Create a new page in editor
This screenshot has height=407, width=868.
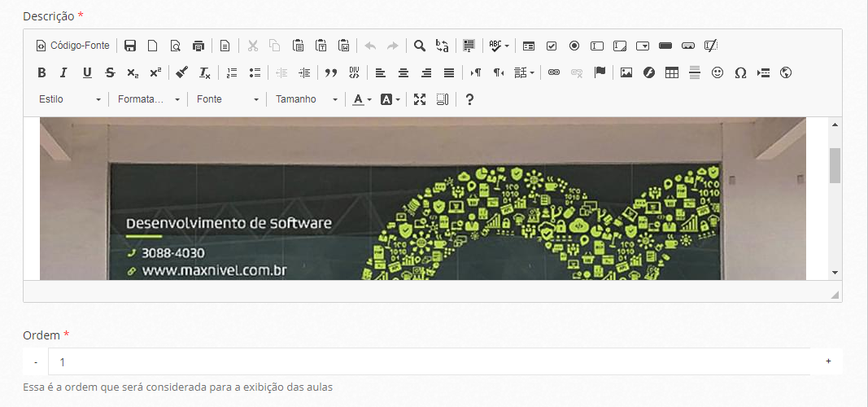click(153, 46)
